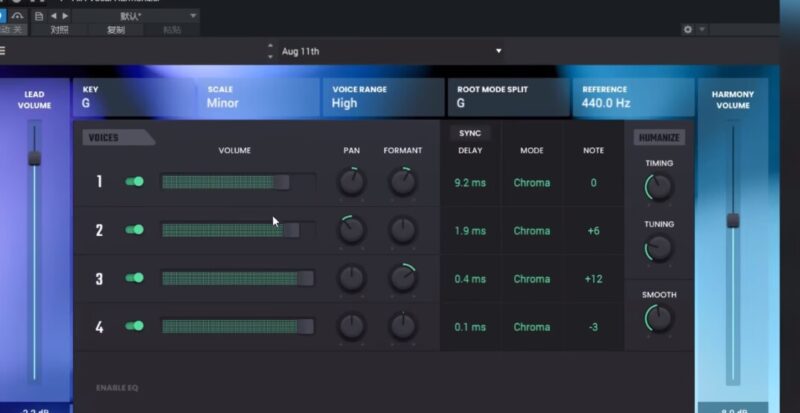Click the Humanize Smooth knob

coord(659,319)
